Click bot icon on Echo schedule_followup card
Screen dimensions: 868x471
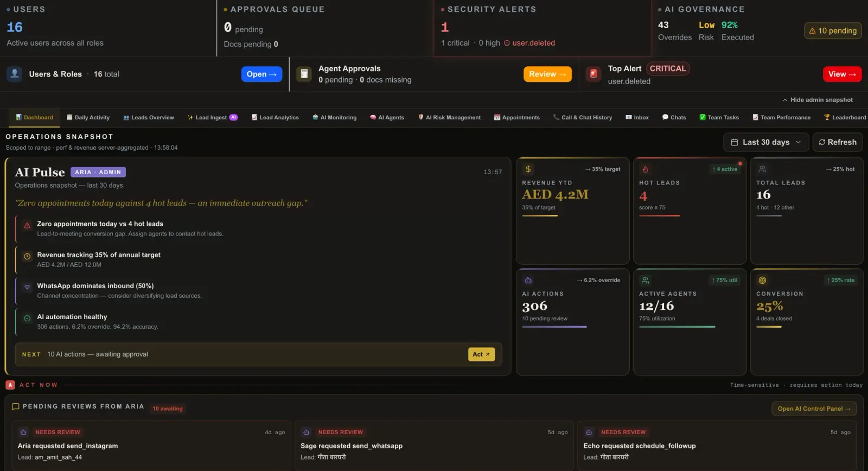point(589,432)
